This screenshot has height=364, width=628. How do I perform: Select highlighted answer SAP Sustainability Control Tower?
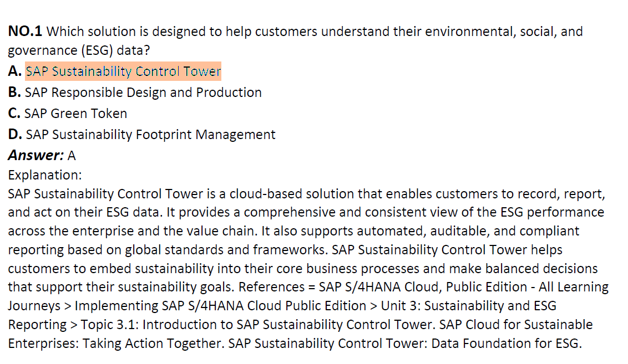coord(123,71)
